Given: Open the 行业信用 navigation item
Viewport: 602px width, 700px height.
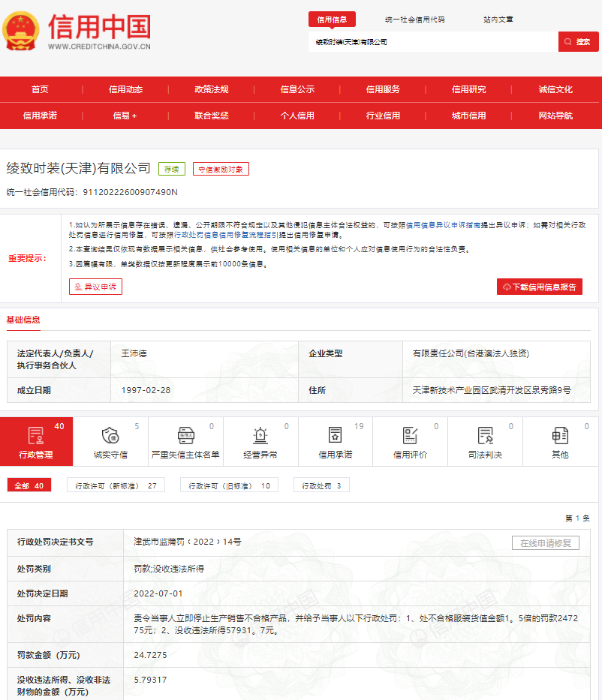Looking at the screenshot, I should (383, 116).
